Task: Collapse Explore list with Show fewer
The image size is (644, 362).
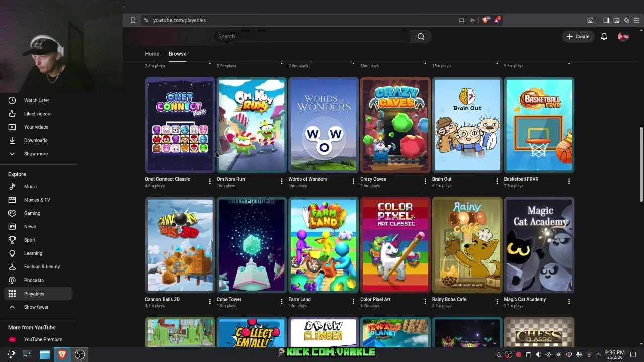Action: 36,307
